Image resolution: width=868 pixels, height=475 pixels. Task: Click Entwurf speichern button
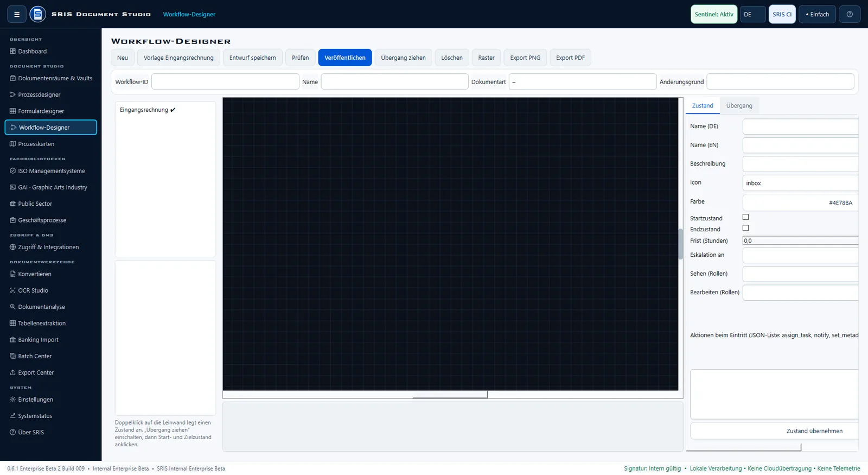pos(253,58)
